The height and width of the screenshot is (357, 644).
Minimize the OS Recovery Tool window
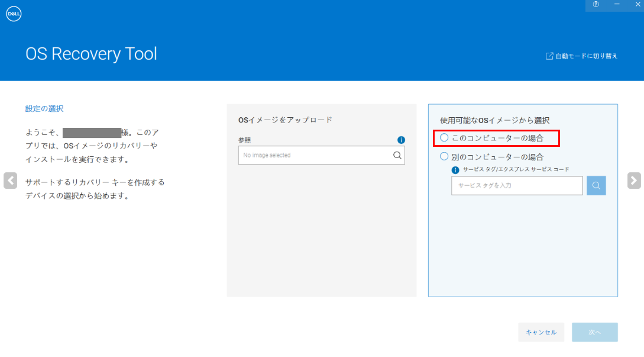(x=617, y=5)
